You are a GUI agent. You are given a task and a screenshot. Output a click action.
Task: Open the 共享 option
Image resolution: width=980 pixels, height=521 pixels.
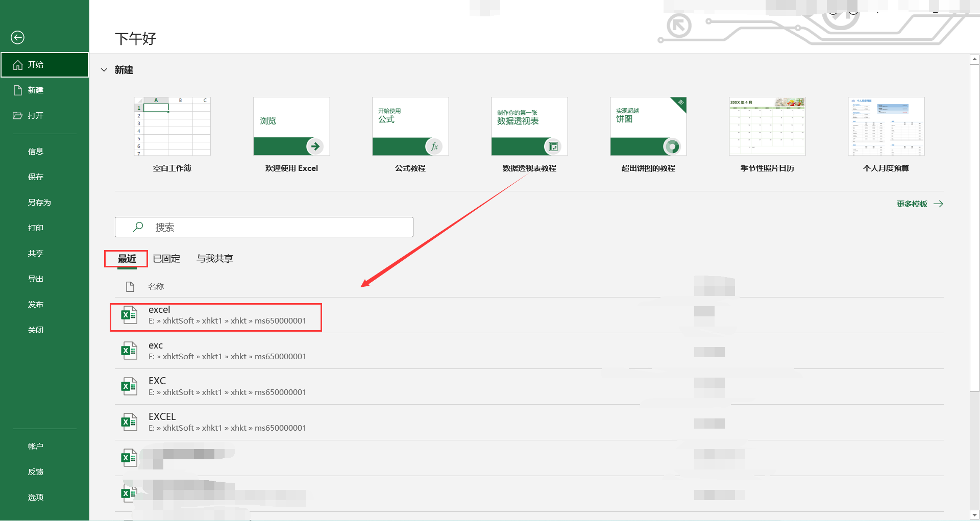click(x=36, y=254)
